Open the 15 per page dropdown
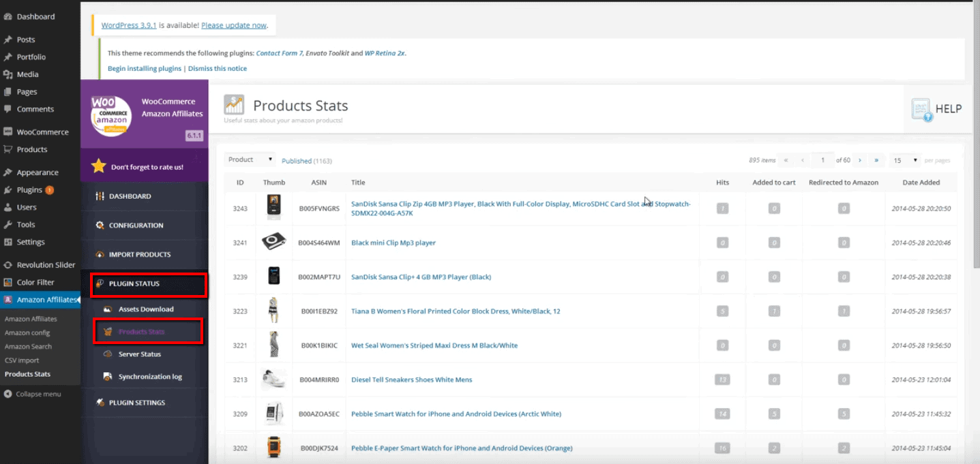Image resolution: width=980 pixels, height=464 pixels. click(x=905, y=160)
